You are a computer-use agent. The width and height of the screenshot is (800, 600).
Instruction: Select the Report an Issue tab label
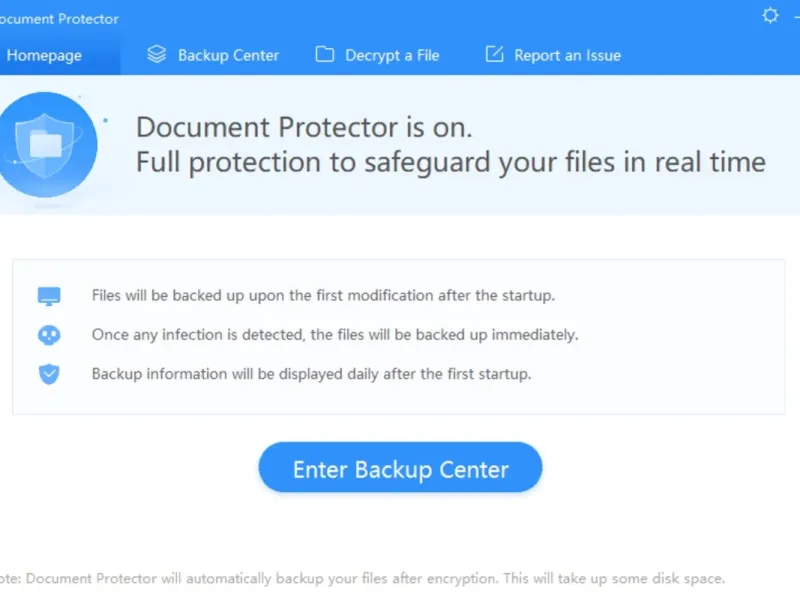[x=567, y=55]
